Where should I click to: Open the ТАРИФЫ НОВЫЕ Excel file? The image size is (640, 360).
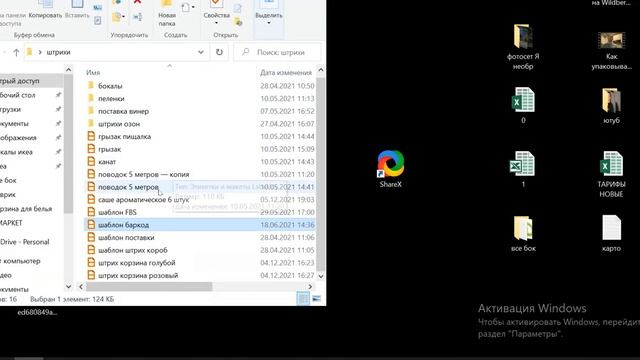click(x=611, y=174)
